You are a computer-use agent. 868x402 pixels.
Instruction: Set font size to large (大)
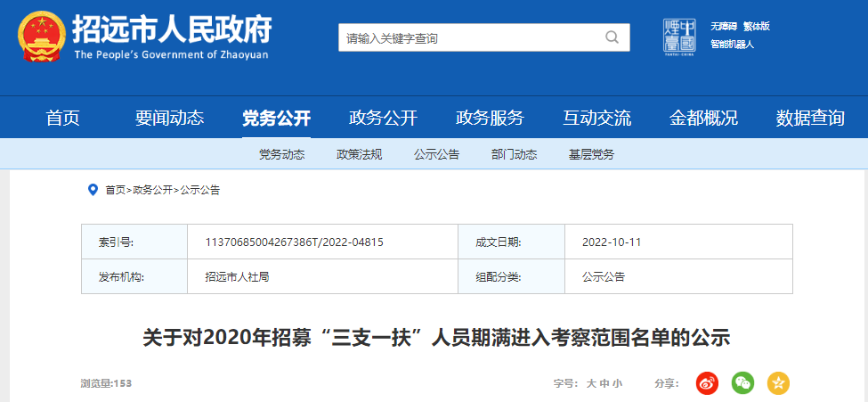591,383
